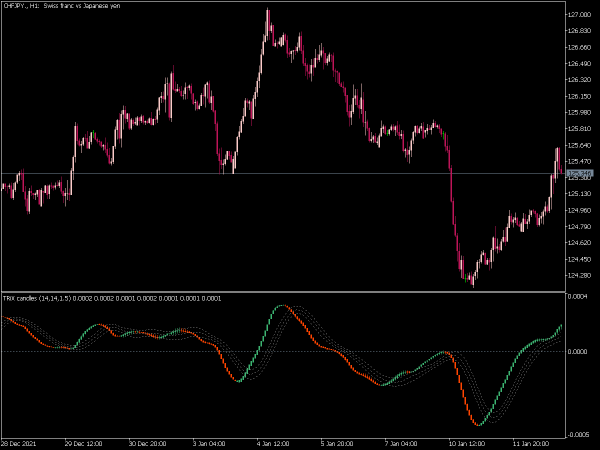Click the '124.960' price axis label
This screenshot has width=600, height=450.
tap(580, 210)
